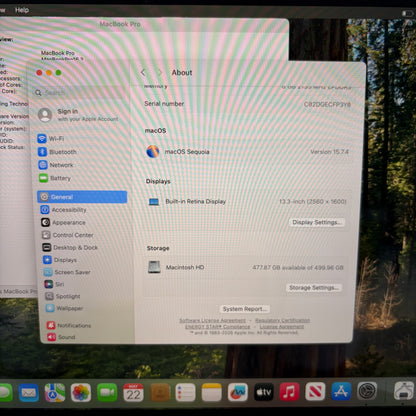The image size is (416, 416).
Task: Click the Search field in sidebar
Action: (x=80, y=93)
